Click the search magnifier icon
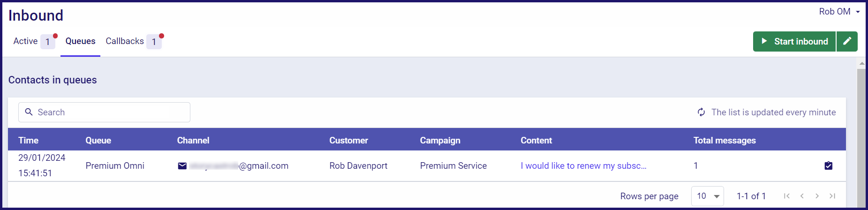 coord(29,112)
